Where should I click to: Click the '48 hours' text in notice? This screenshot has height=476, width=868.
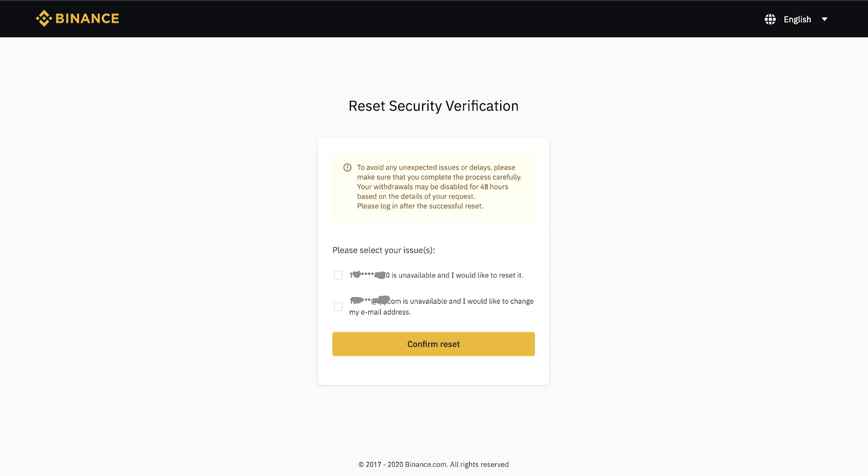(x=494, y=187)
